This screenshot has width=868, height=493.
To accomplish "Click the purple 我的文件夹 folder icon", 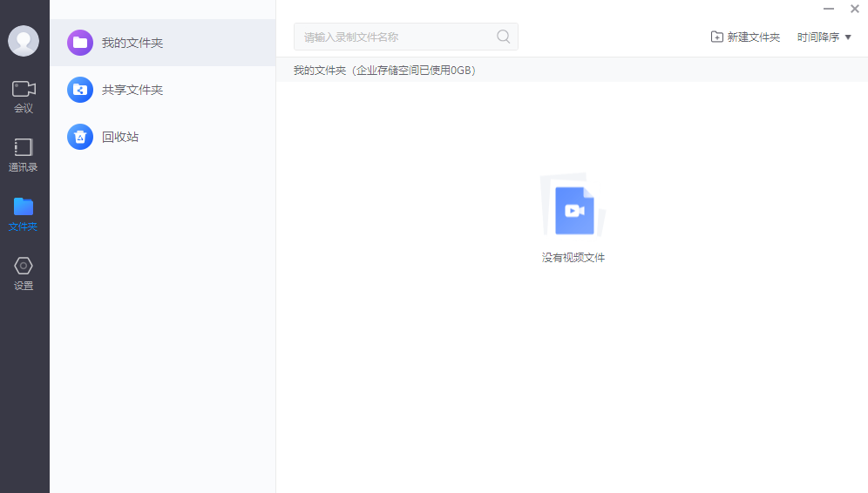I will (80, 43).
